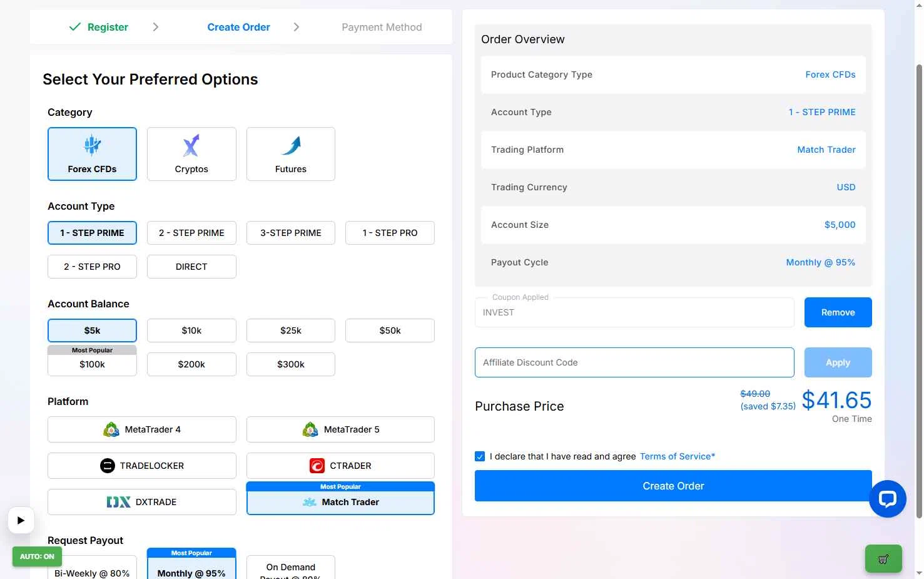Pick the Futures category
The width and height of the screenshot is (924, 579).
291,154
